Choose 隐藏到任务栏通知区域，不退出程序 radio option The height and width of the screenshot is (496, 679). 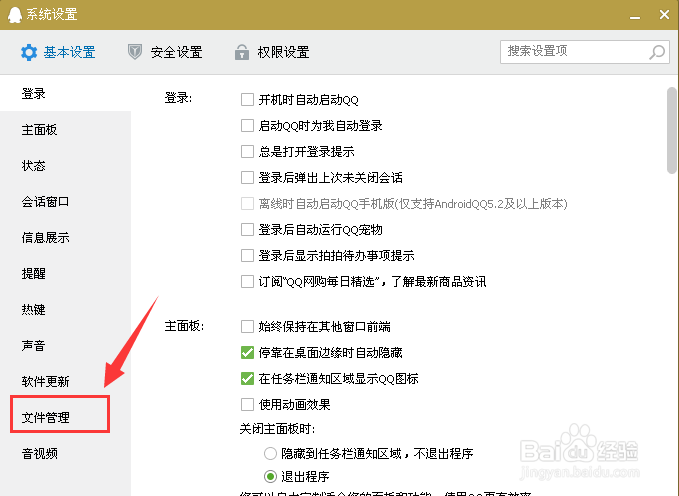270,454
